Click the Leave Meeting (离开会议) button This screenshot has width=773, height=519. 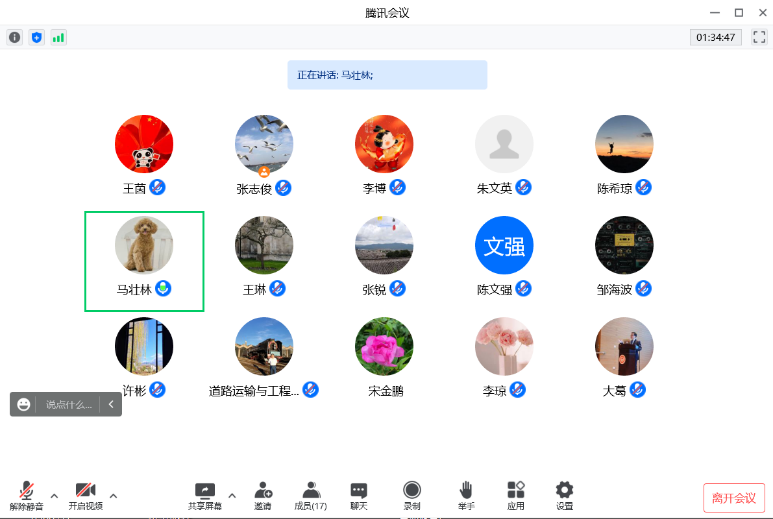click(733, 498)
